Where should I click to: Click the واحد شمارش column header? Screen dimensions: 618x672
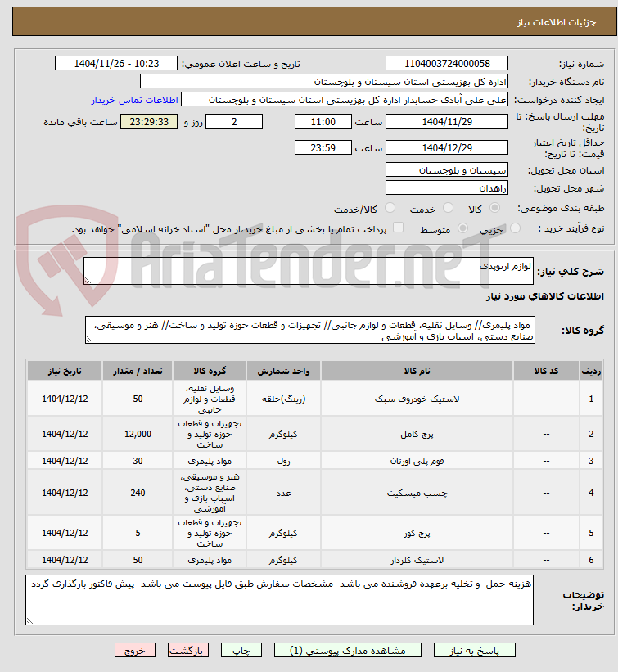coord(283,371)
